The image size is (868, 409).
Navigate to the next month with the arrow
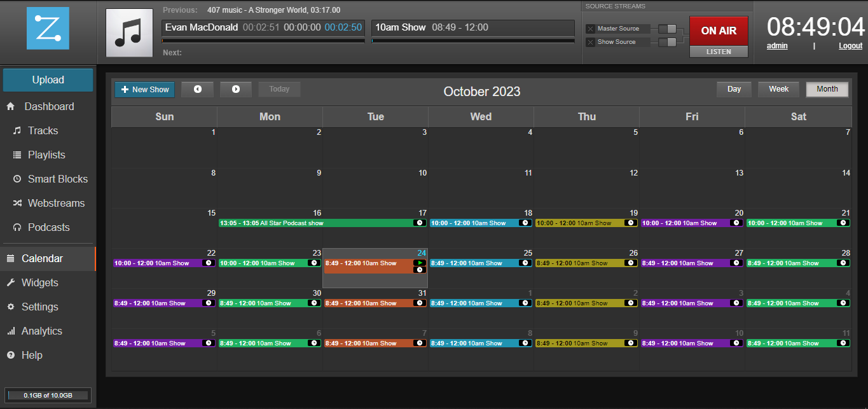pos(235,89)
